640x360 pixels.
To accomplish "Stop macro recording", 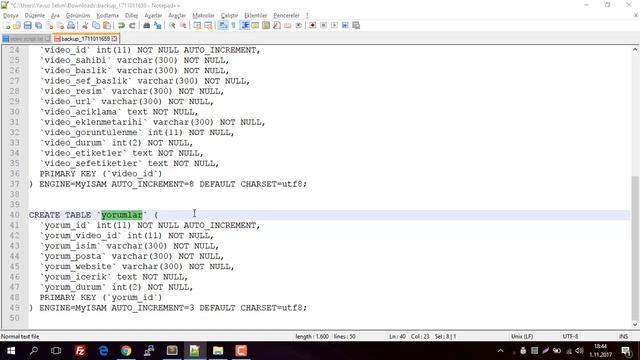I will pyautogui.click(x=323, y=25).
